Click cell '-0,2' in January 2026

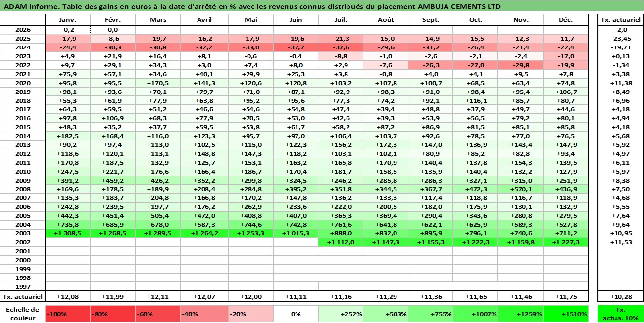67,30
